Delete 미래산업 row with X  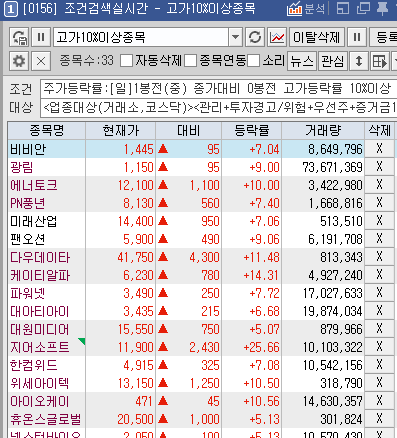(379, 221)
